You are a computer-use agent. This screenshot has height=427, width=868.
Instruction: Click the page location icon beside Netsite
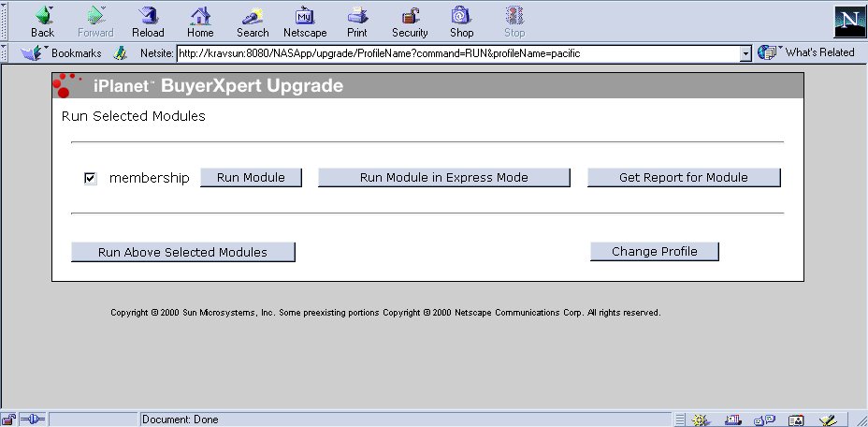point(121,53)
